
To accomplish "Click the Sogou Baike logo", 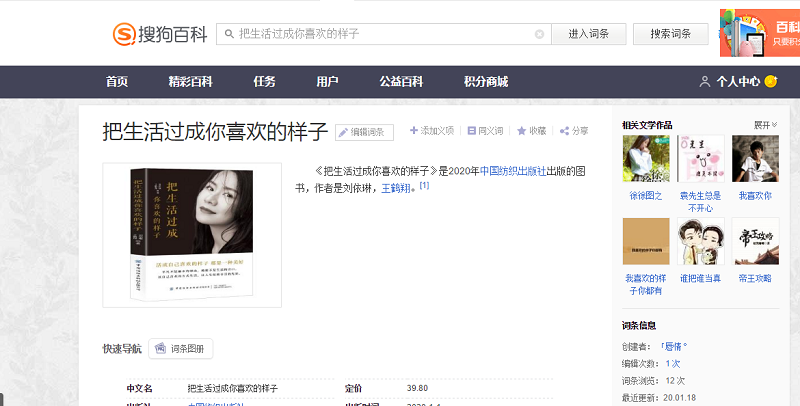I will point(159,34).
